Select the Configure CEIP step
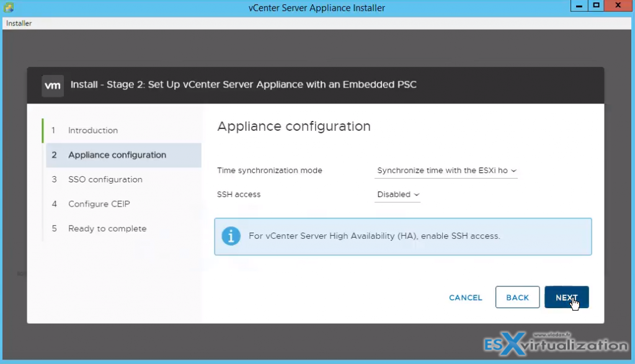Screen dimensions: 635x364 pyautogui.click(x=99, y=203)
